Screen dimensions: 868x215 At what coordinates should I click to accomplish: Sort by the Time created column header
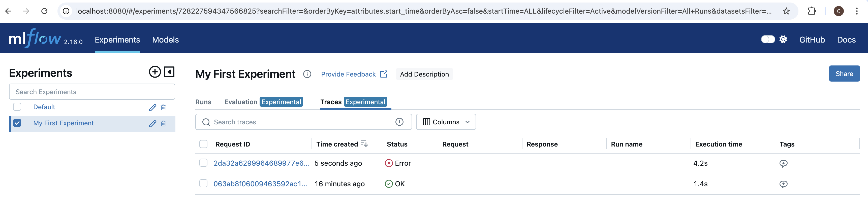tap(337, 144)
